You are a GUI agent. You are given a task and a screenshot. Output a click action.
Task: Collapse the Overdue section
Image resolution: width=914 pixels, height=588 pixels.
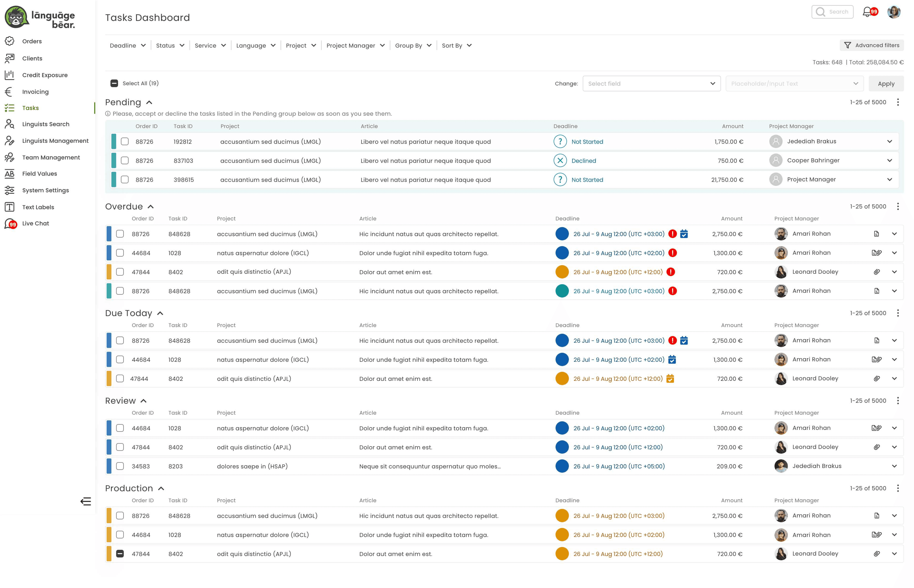(x=150, y=207)
